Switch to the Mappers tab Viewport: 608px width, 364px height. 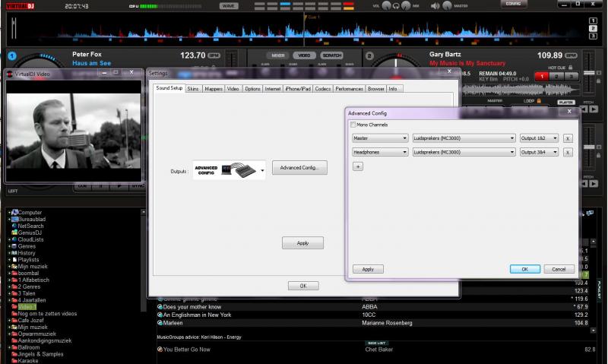(x=214, y=89)
